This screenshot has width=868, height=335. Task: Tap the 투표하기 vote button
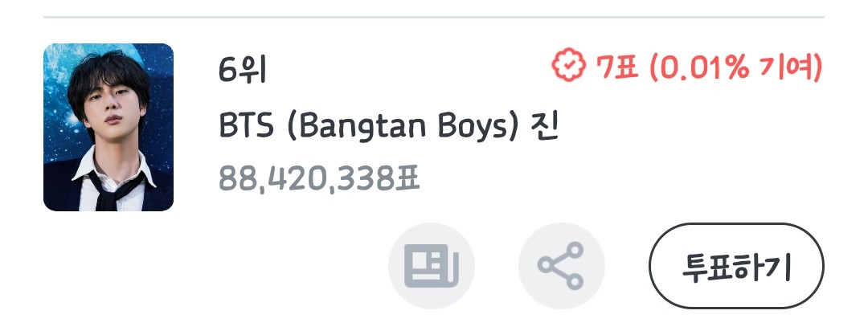point(736,266)
